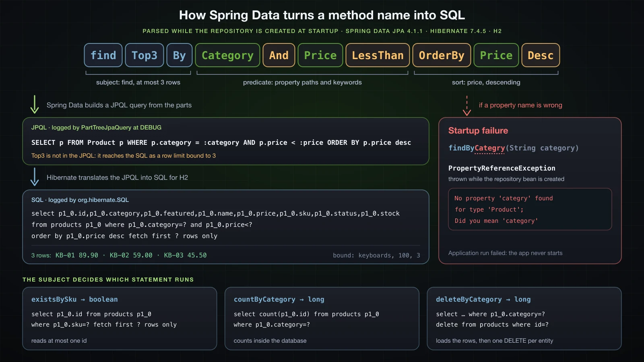Click the caption 'reads at most one id'
Image resolution: width=644 pixels, height=362 pixels.
pos(59,341)
